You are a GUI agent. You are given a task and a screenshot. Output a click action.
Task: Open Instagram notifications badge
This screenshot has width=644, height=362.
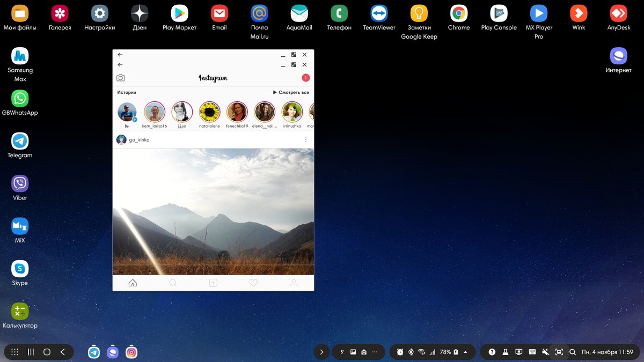coord(305,77)
